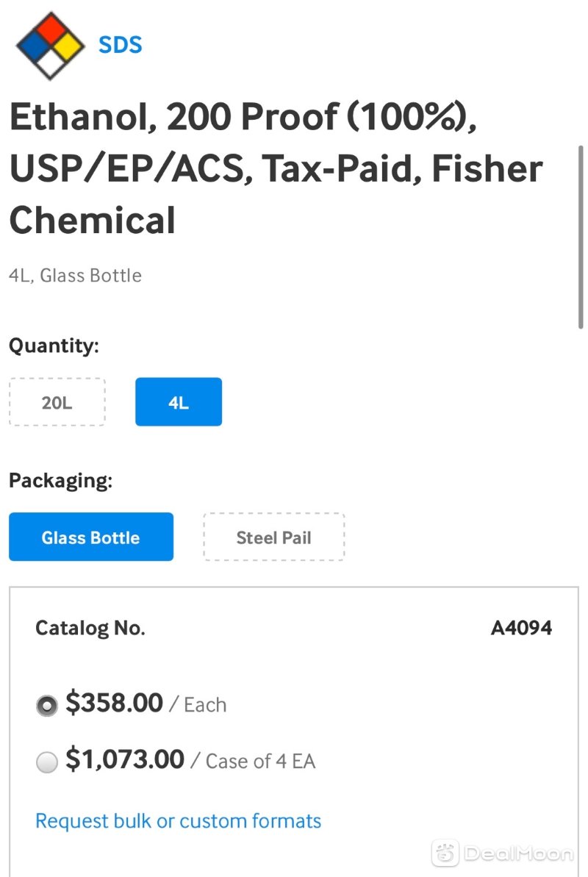
Task: Choose Glass Bottle packaging
Action: tap(91, 537)
